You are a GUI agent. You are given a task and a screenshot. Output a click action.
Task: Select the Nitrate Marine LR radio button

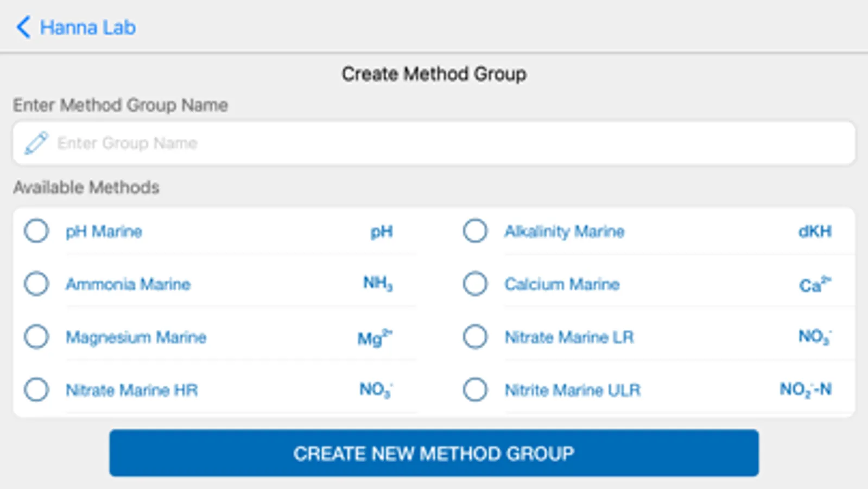475,336
